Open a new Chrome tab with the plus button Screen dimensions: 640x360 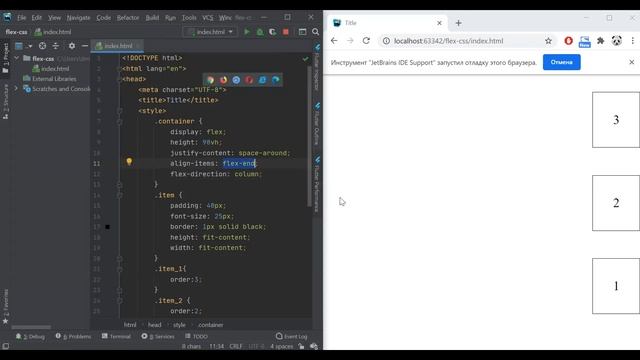pyautogui.click(x=458, y=23)
